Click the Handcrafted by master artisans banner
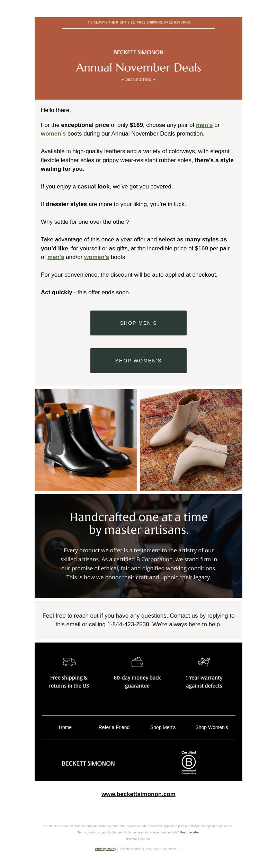 click(x=138, y=546)
